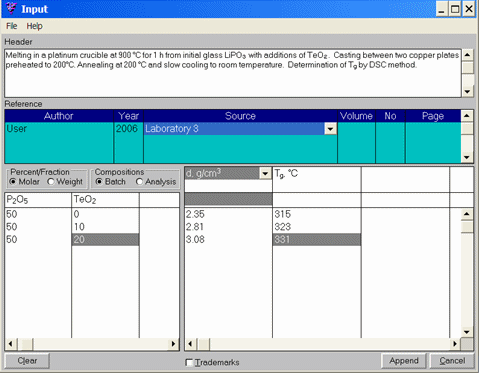Click the TeO2 column header

click(x=105, y=200)
